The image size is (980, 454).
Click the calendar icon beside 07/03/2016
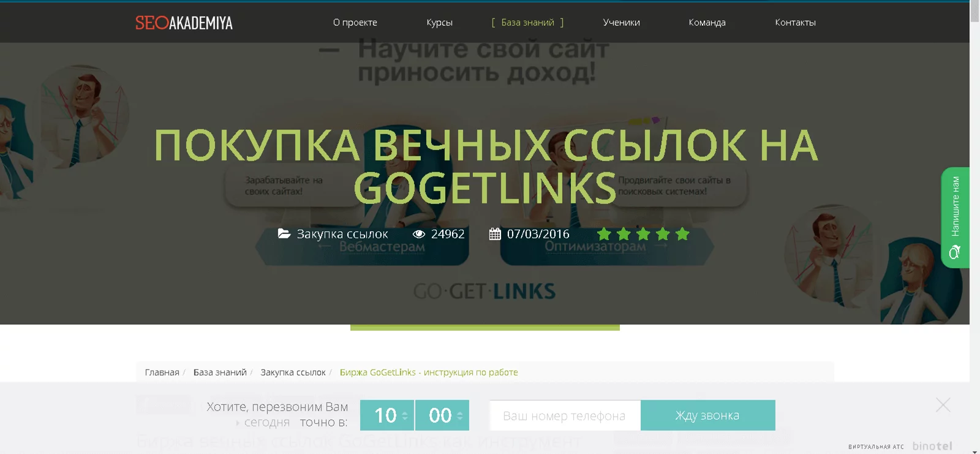click(x=495, y=234)
